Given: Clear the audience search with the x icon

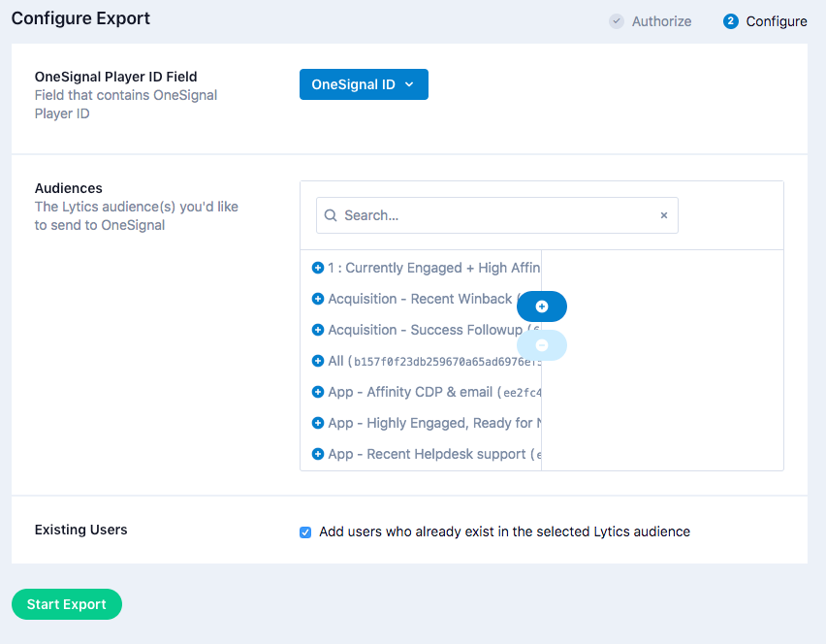Looking at the screenshot, I should tap(664, 215).
